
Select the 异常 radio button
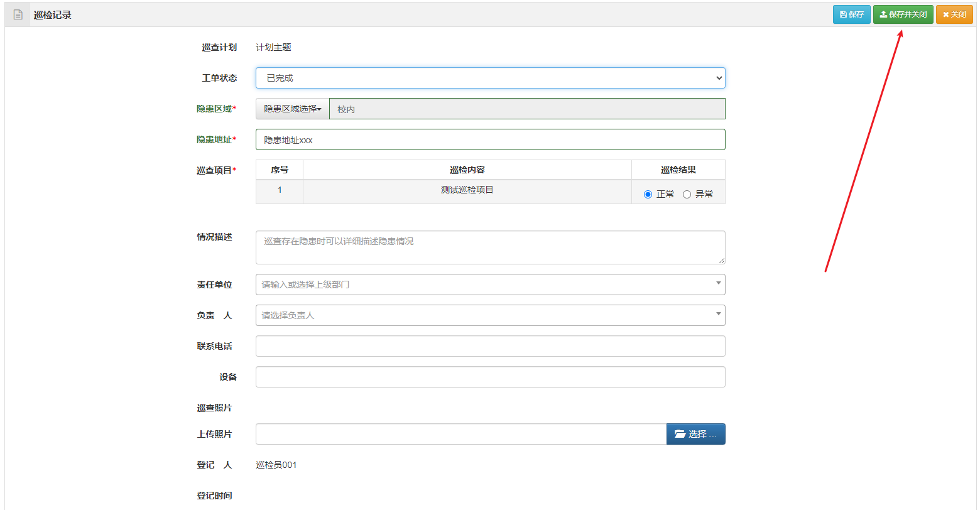[687, 195]
